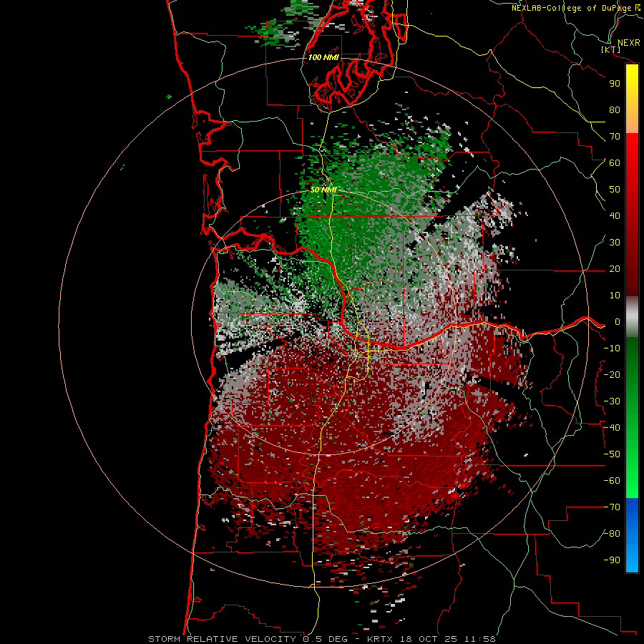Screen dimensions: 644x644
Task: Click the 40 value on velocity scale
Action: click(x=615, y=216)
